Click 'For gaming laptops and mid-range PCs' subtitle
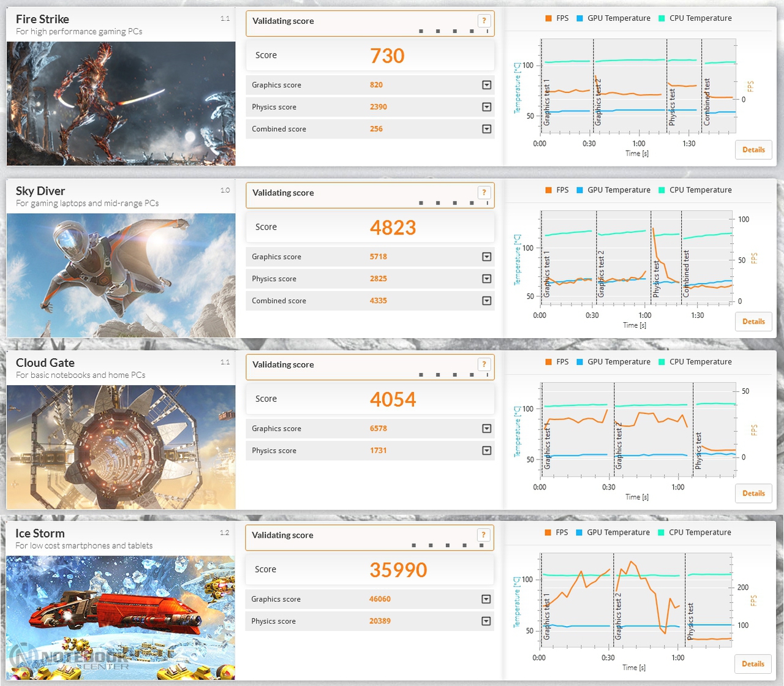 pyautogui.click(x=87, y=203)
